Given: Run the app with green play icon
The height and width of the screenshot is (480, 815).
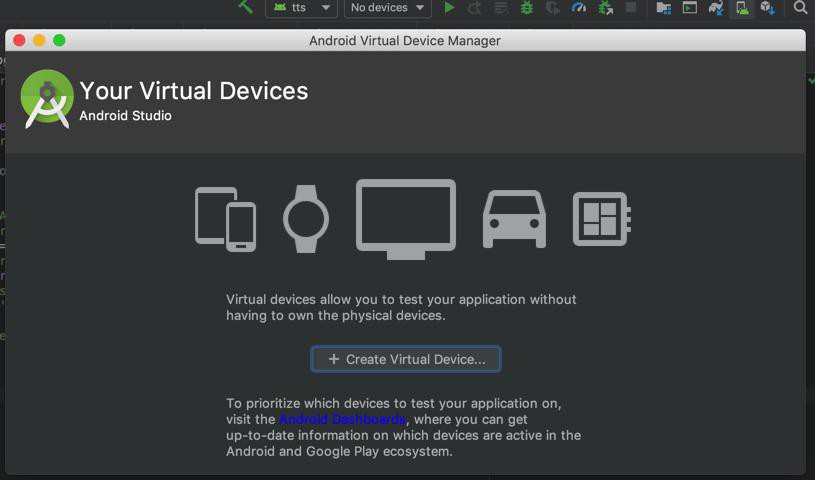Looking at the screenshot, I should (449, 8).
